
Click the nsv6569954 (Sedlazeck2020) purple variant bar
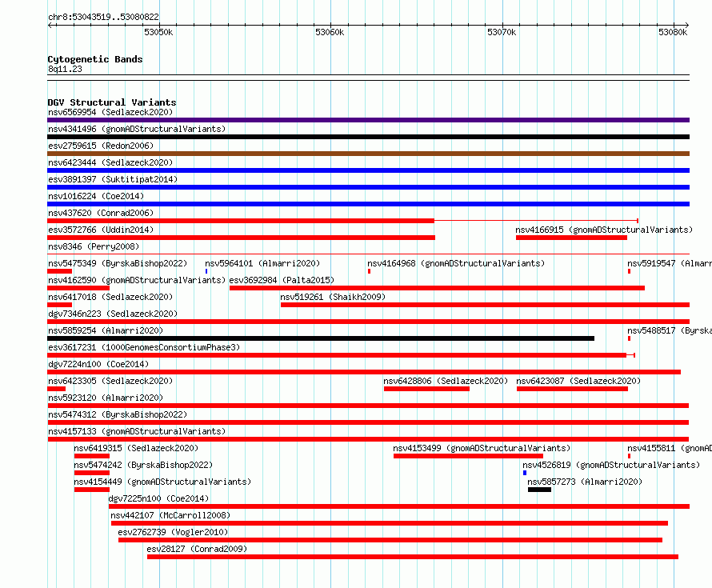tap(368, 120)
